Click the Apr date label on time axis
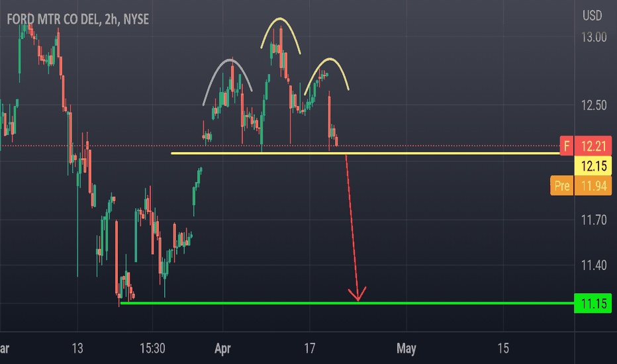This screenshot has width=617, height=364. tap(222, 348)
